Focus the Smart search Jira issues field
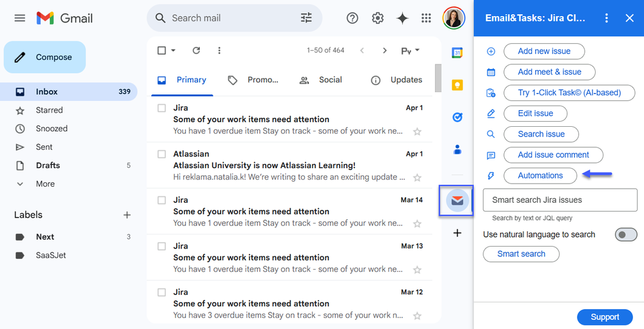 pos(560,200)
